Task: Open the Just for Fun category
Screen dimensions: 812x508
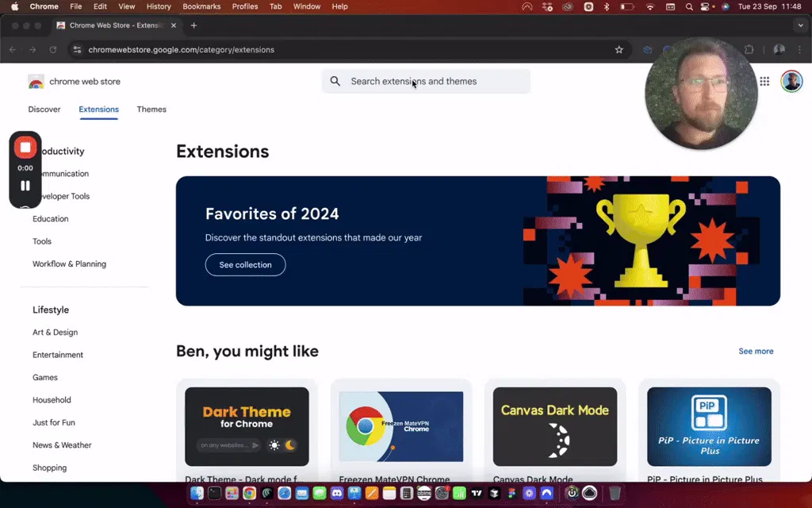Action: coord(54,422)
